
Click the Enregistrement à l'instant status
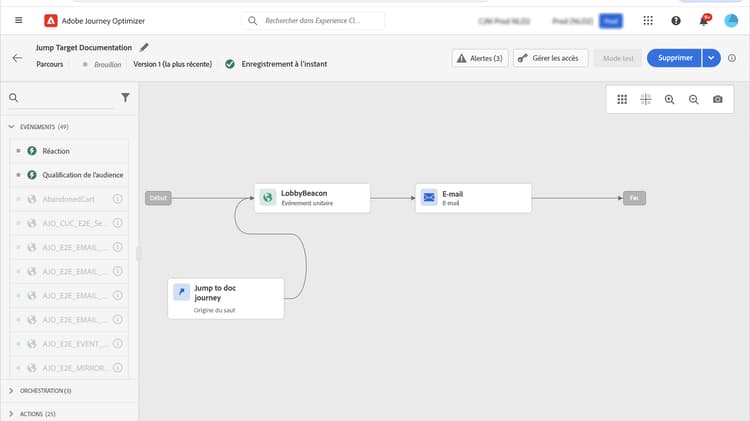click(284, 64)
